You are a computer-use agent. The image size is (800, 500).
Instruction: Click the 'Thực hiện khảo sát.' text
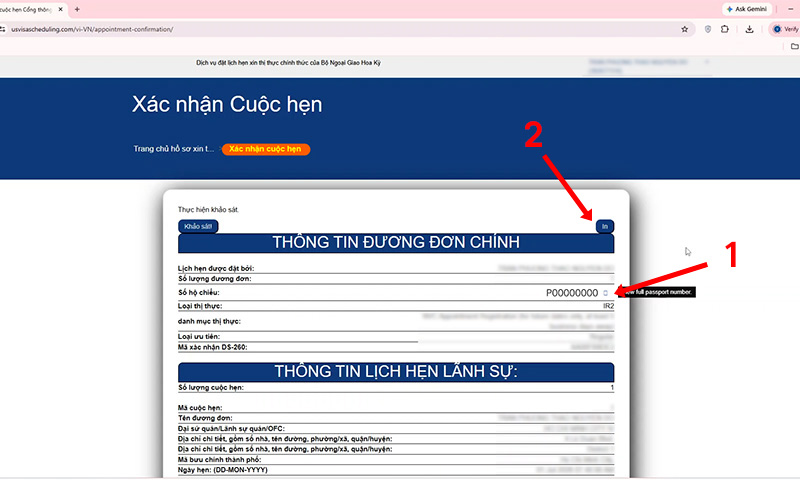tap(208, 210)
